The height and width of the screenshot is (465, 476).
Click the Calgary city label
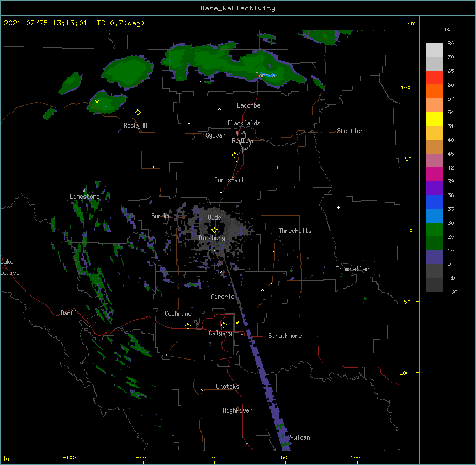[x=220, y=333]
